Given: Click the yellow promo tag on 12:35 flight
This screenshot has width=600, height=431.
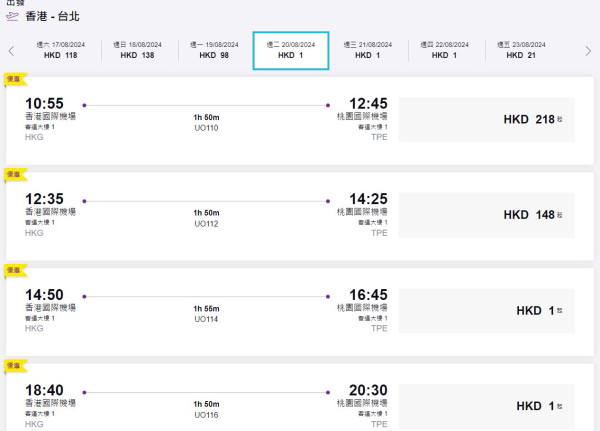Looking at the screenshot, I should click(15, 174).
